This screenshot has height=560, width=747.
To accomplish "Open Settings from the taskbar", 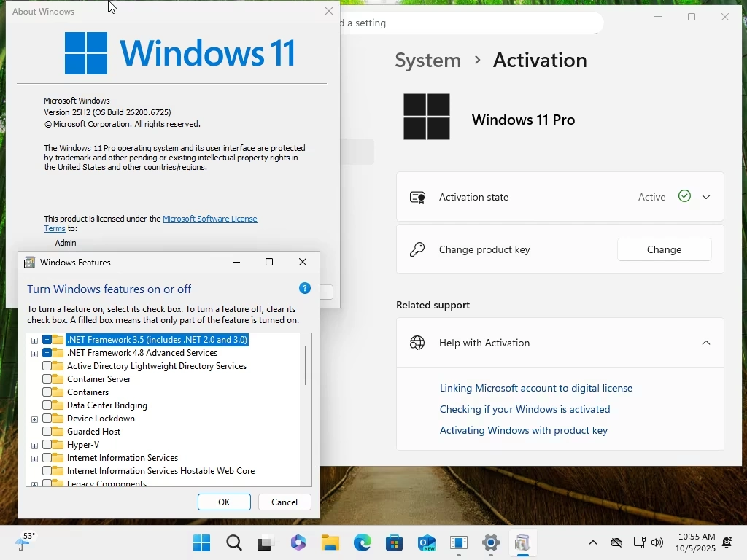I will pos(490,542).
